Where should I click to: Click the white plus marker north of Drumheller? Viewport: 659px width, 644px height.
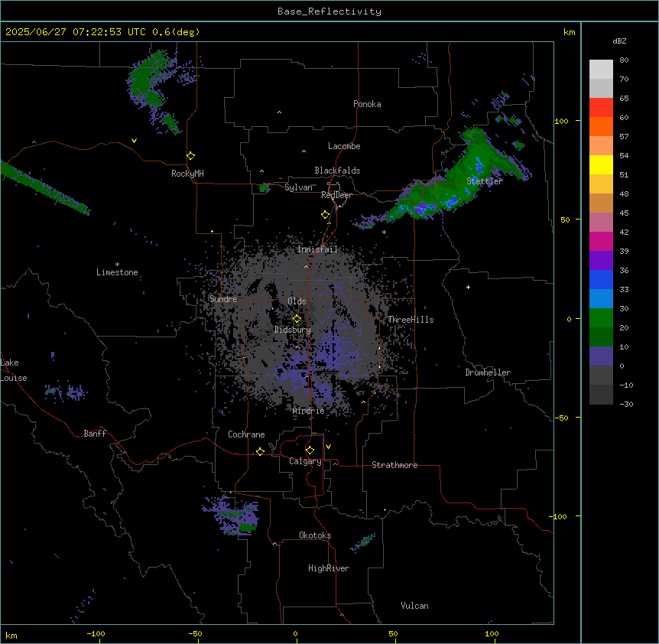468,287
